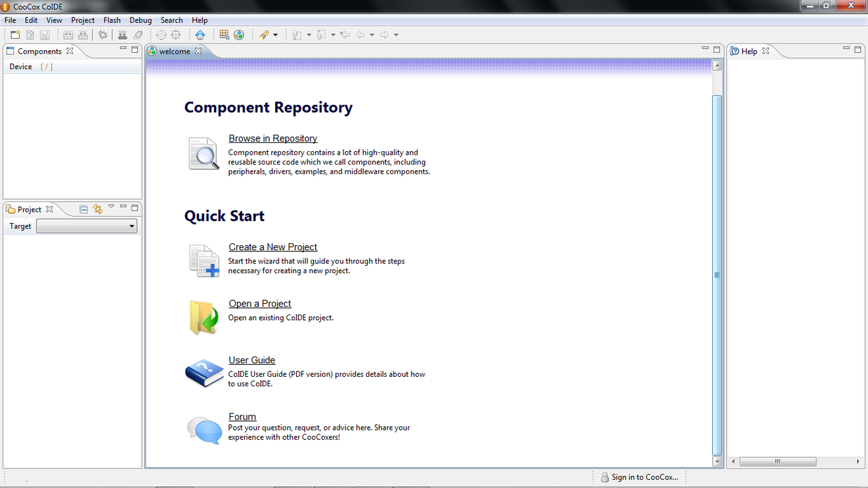This screenshot has height=488, width=868.
Task: Click the welcome page scroll down arrow
Action: pyautogui.click(x=717, y=462)
